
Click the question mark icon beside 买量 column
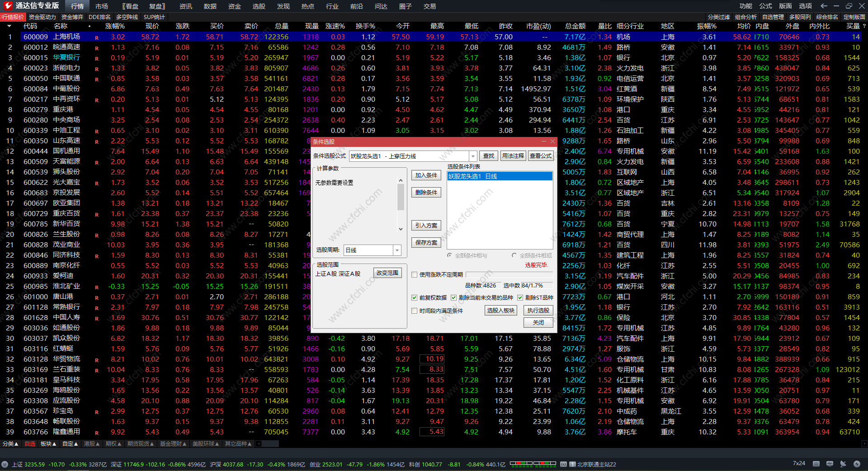864,26
